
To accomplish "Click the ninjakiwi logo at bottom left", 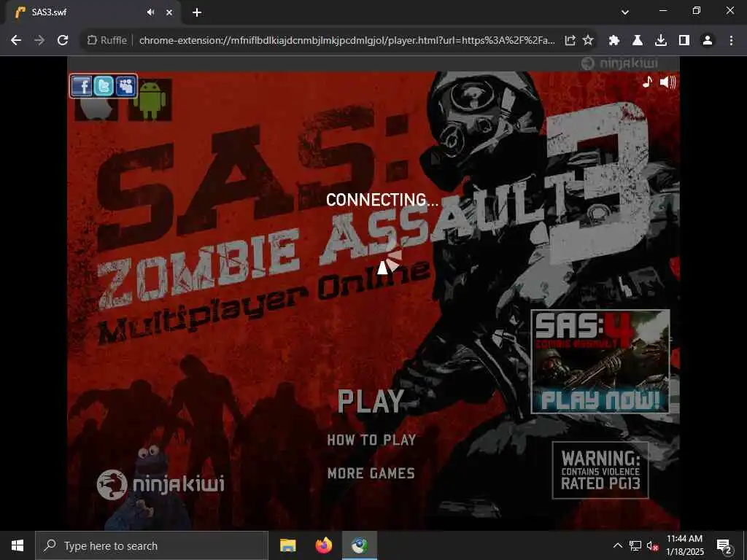I will click(160, 485).
